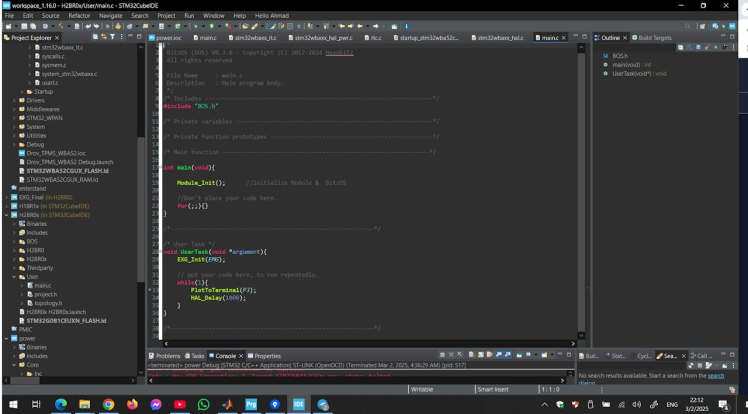Open the Navigate menu
Screen dimensions: 748x414
tap(111, 16)
